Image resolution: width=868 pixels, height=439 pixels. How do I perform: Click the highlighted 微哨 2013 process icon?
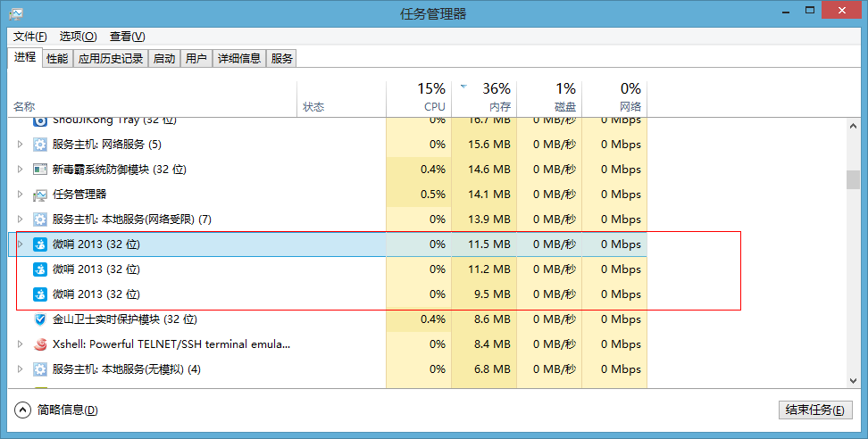coord(40,244)
